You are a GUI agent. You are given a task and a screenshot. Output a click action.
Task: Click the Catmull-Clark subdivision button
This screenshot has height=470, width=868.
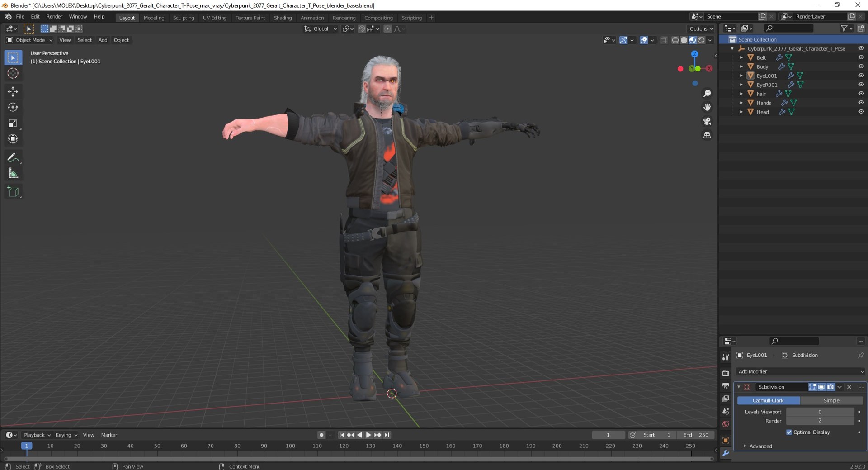pyautogui.click(x=768, y=401)
